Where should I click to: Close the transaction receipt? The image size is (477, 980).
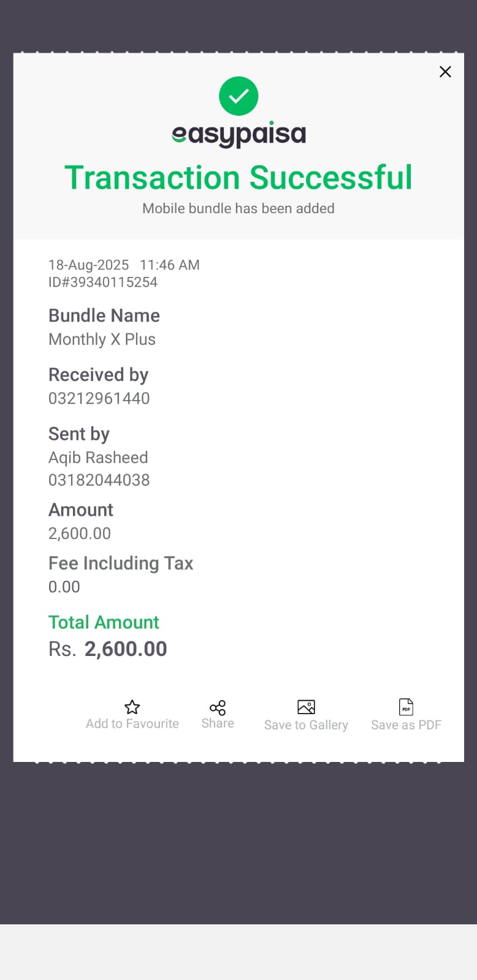point(445,72)
